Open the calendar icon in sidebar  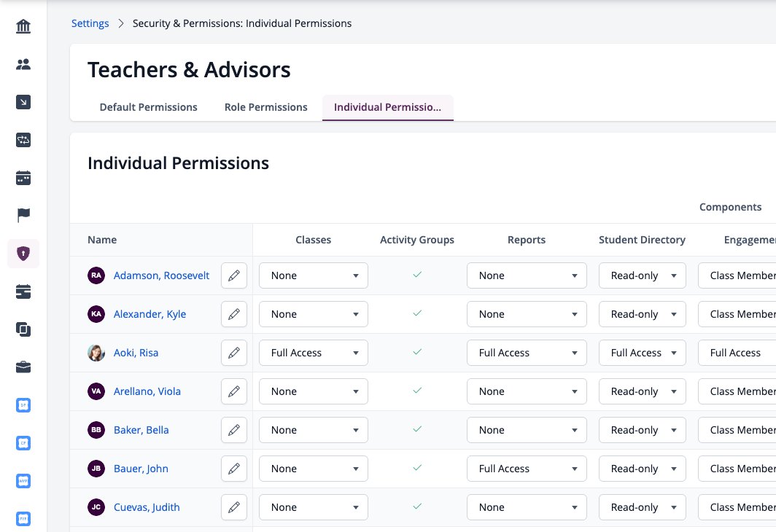[23, 178]
